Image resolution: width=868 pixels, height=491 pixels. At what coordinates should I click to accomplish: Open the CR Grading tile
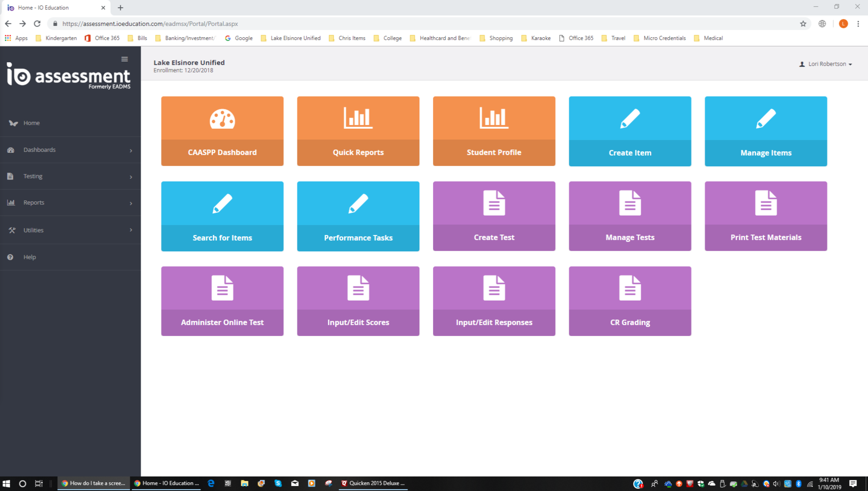630,301
